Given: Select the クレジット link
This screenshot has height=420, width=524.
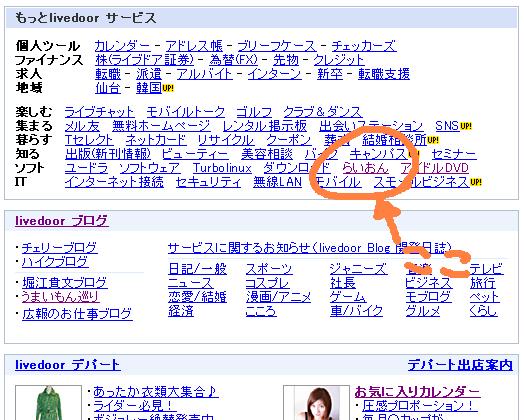Looking at the screenshot, I should [x=339, y=60].
